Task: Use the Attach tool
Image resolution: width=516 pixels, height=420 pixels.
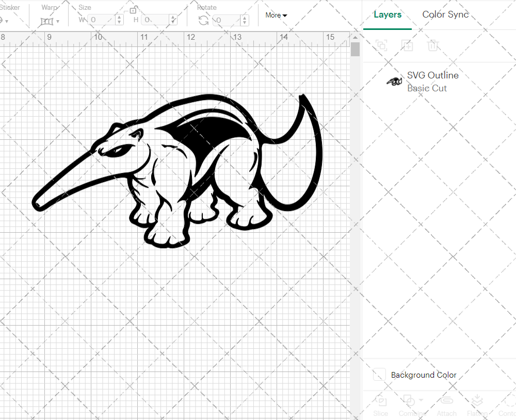Action: point(447,406)
